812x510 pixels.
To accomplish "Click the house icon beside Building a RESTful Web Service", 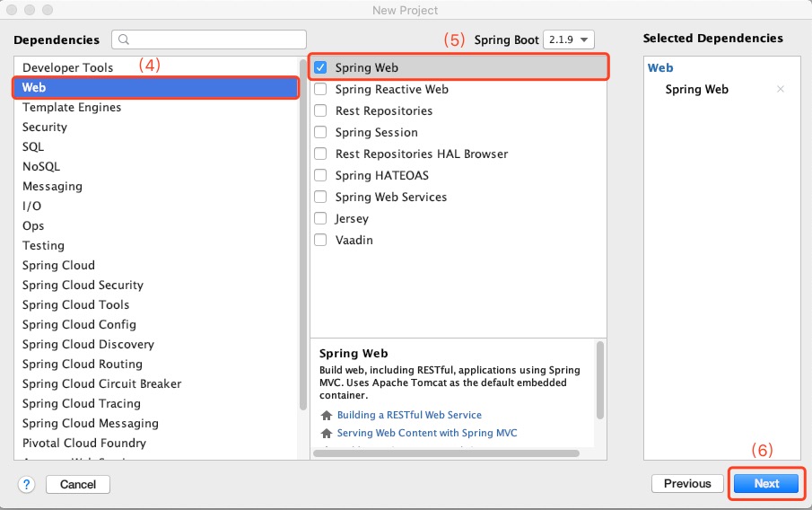I will (x=327, y=415).
